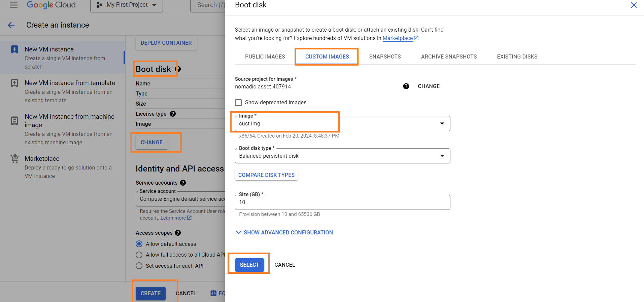Click Compare Disk Types
The height and width of the screenshot is (302, 644).
266,175
